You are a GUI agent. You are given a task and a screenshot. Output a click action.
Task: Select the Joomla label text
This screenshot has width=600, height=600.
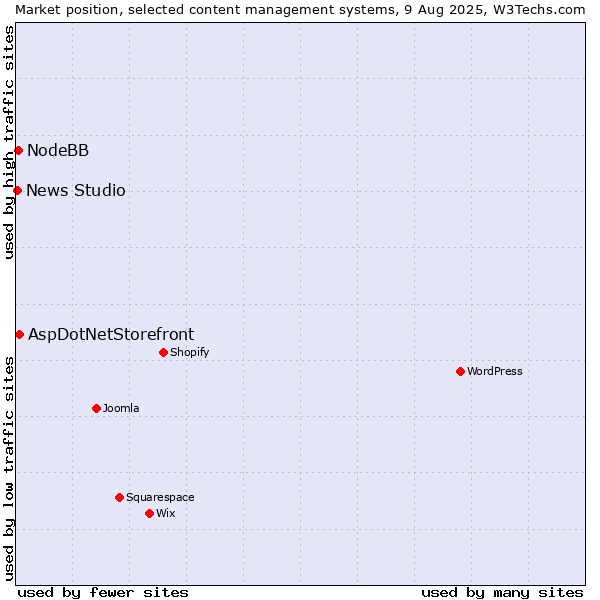[x=121, y=408]
